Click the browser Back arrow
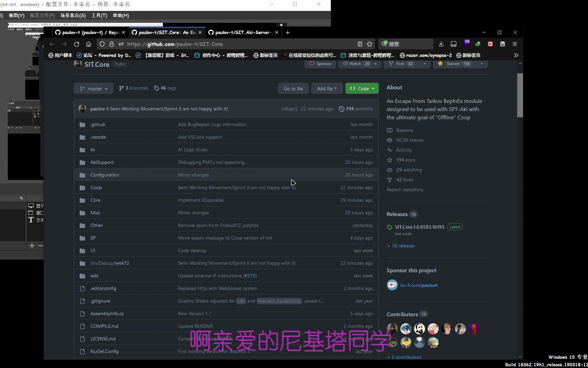The width and height of the screenshot is (588, 368). [52, 44]
